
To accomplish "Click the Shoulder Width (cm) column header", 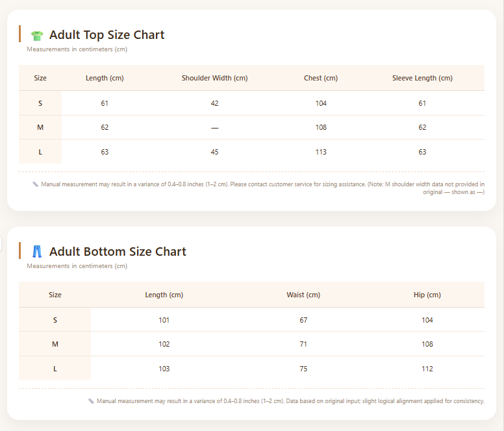I will coord(215,78).
